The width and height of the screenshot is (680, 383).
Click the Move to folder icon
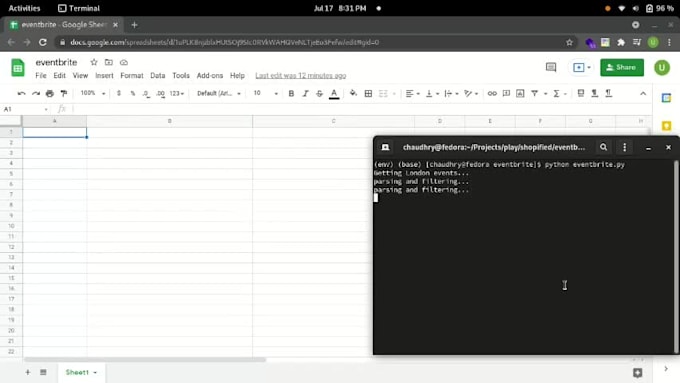tap(108, 62)
